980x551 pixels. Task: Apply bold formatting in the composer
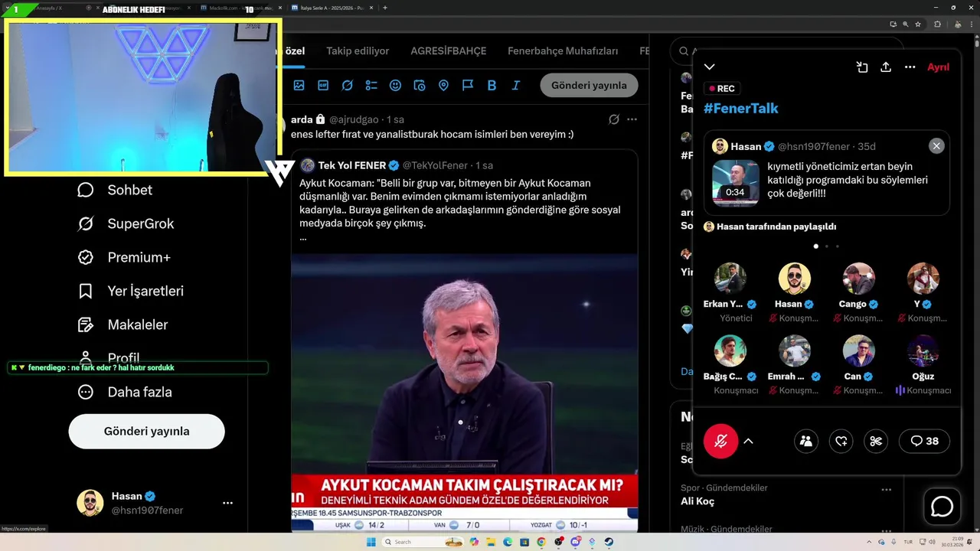(492, 85)
